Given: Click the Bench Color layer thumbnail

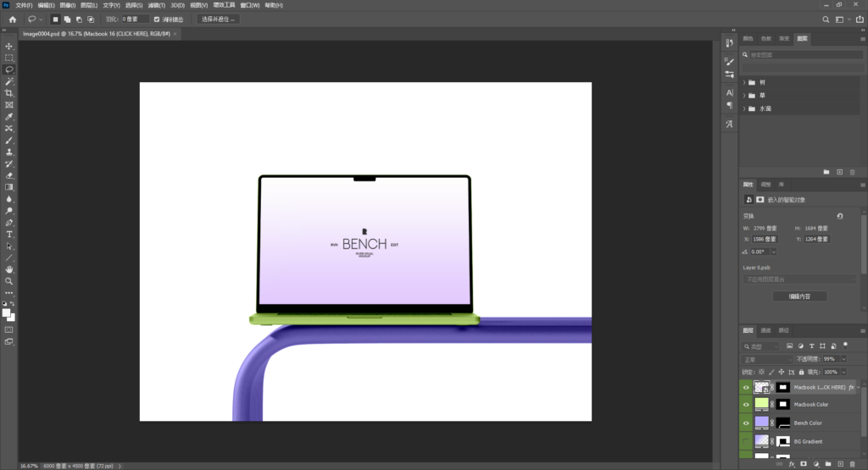Looking at the screenshot, I should point(762,423).
